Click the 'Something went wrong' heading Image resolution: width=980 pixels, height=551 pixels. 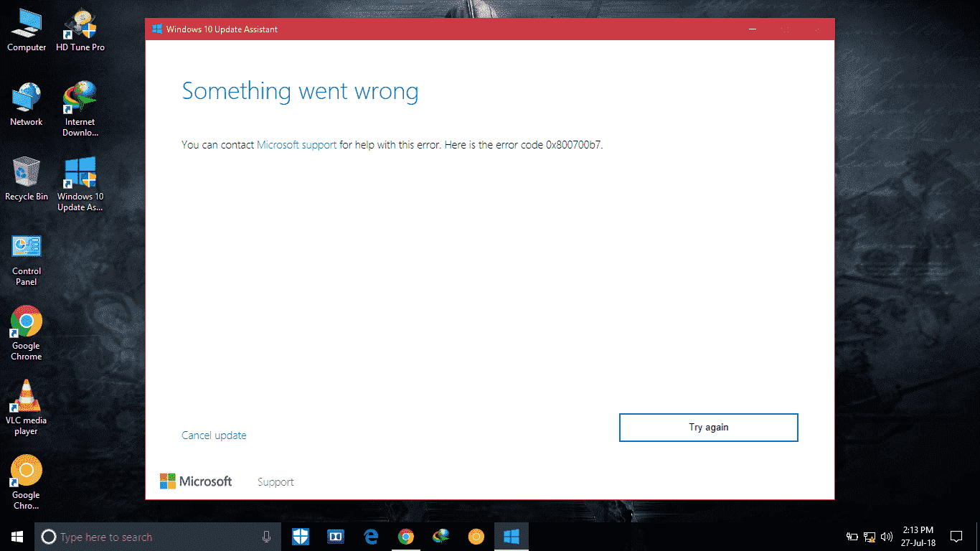(300, 91)
